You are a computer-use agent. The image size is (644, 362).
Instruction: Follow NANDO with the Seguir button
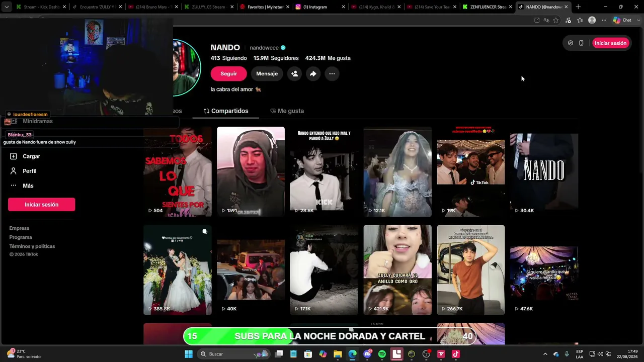click(x=228, y=74)
